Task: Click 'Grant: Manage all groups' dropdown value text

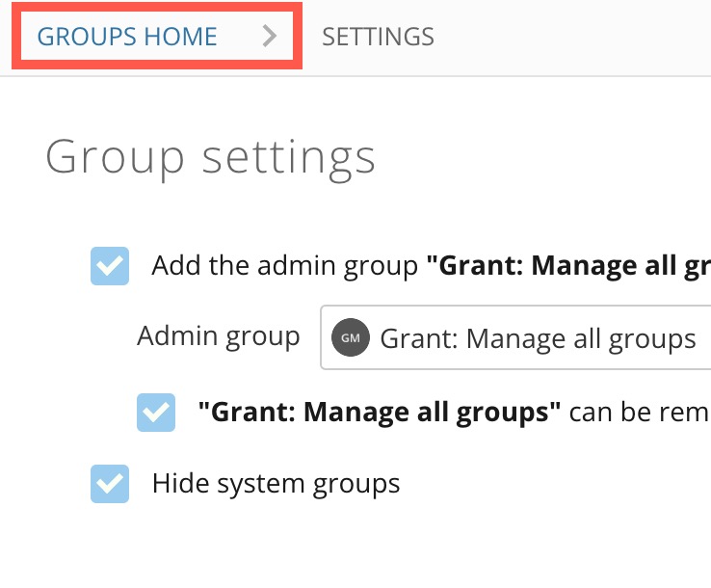Action: [x=538, y=338]
